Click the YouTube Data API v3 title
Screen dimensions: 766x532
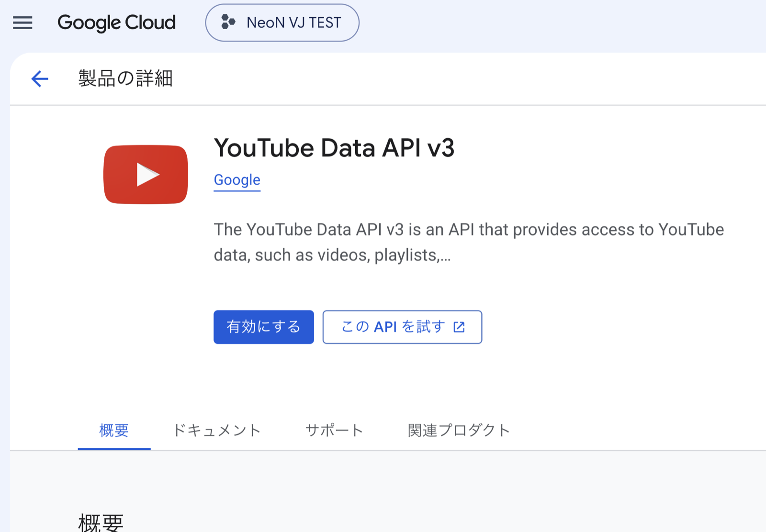click(x=334, y=148)
